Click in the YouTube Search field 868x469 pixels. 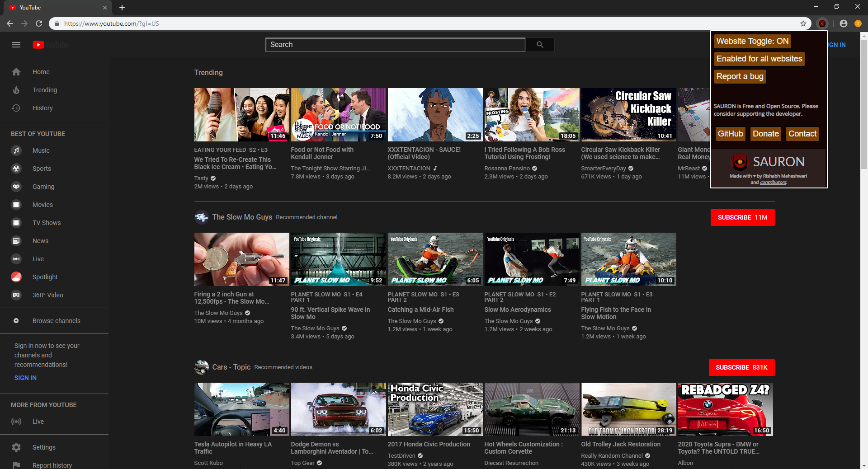coord(396,45)
